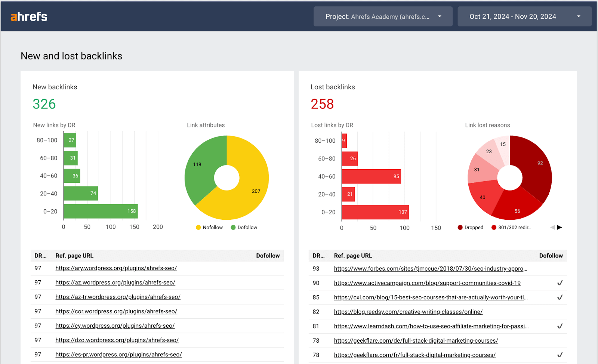Toggle the Dofollow checkmark for activecampaign.com blog row
Viewport: 598px width, 364px height.
(x=560, y=283)
